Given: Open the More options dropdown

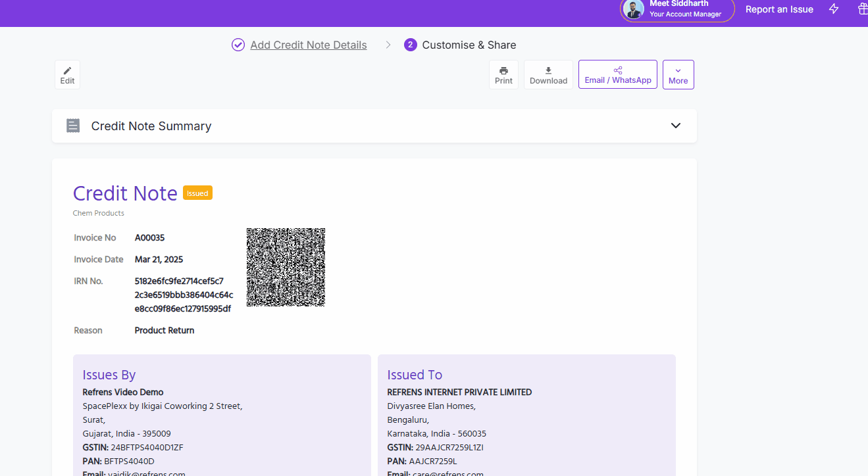Looking at the screenshot, I should pos(678,75).
